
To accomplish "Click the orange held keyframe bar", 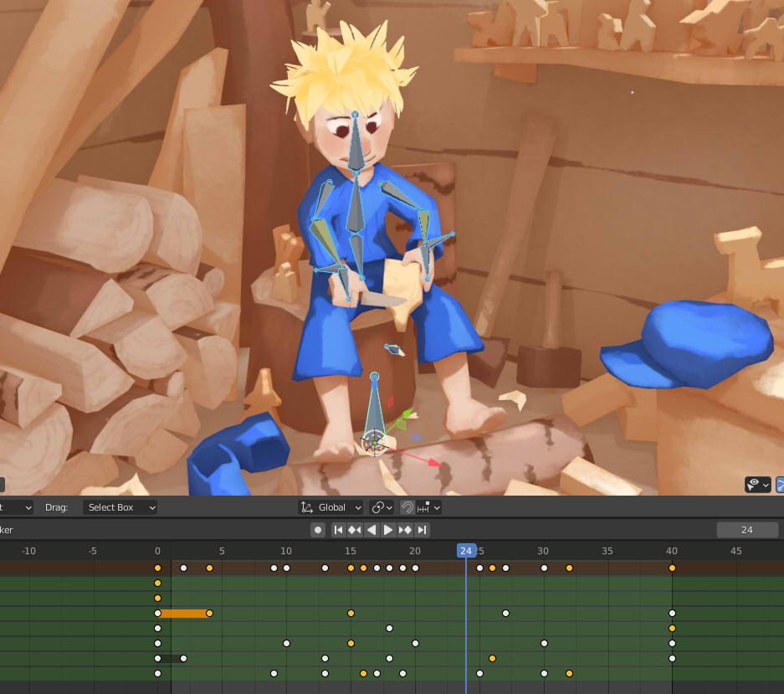I will pos(183,614).
